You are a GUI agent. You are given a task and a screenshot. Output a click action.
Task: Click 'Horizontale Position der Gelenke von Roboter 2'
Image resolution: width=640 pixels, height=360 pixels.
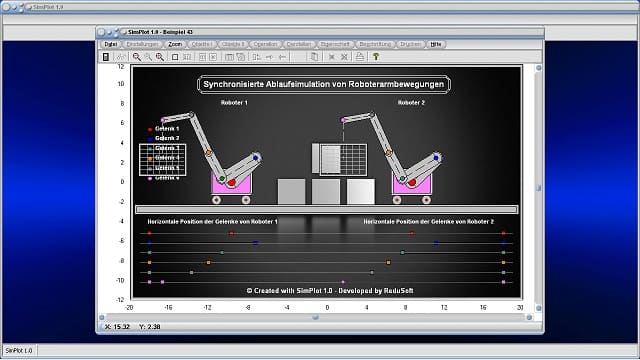[x=429, y=221]
